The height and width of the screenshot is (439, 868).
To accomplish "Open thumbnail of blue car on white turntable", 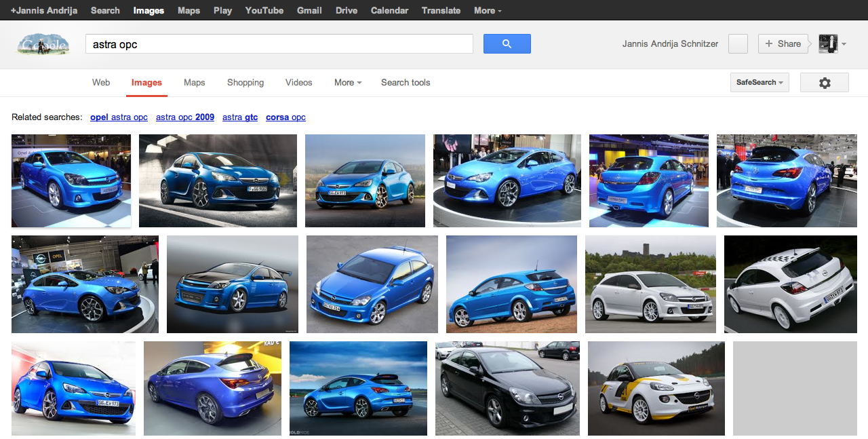I will point(507,180).
